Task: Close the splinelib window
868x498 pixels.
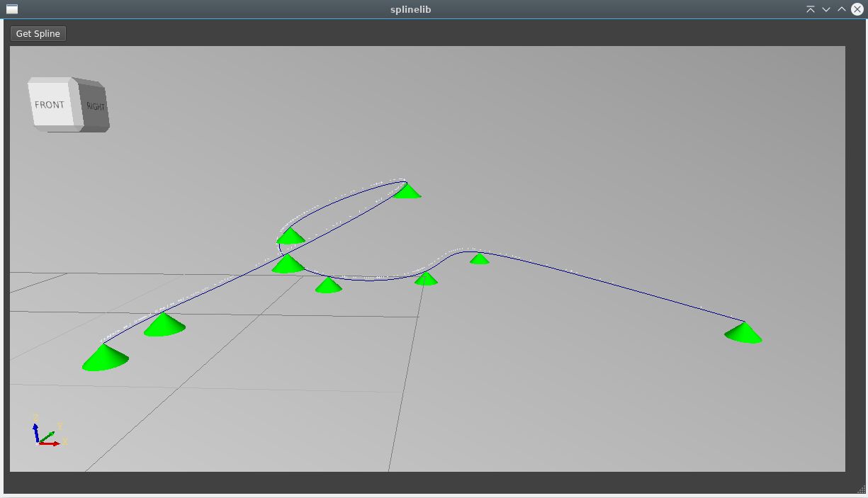Action: [857, 9]
